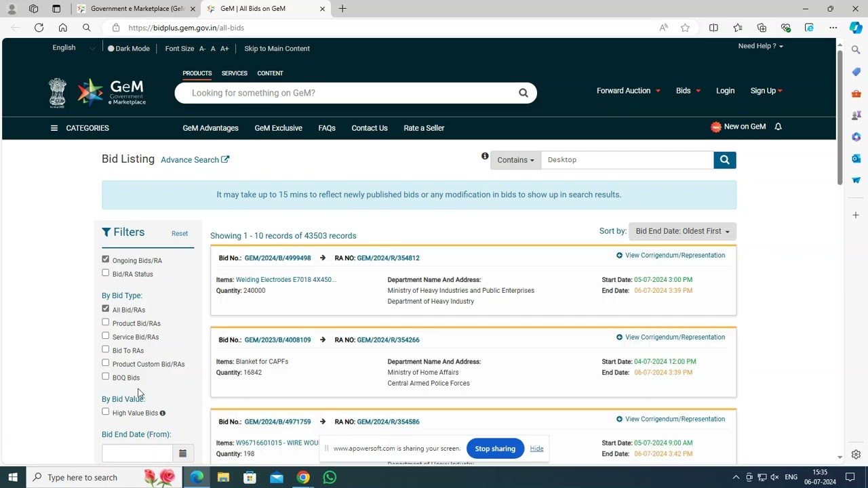Open Copilot icon in browser toolbar
This screenshot has width=868, height=488.
[x=856, y=28]
